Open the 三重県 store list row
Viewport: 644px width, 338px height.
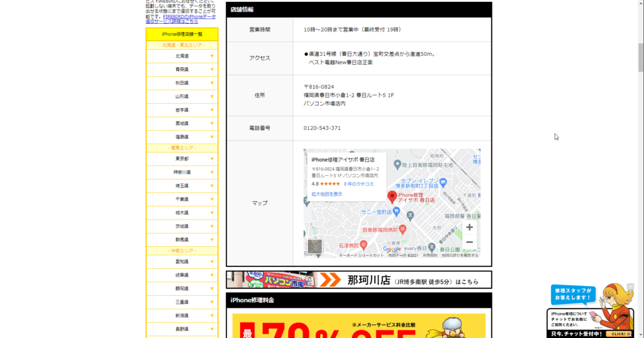point(182,302)
